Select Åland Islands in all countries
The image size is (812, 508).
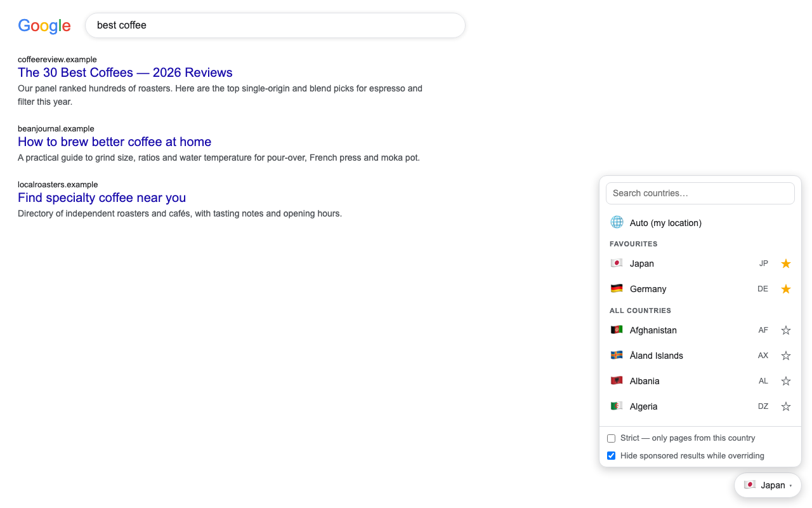[700, 356]
